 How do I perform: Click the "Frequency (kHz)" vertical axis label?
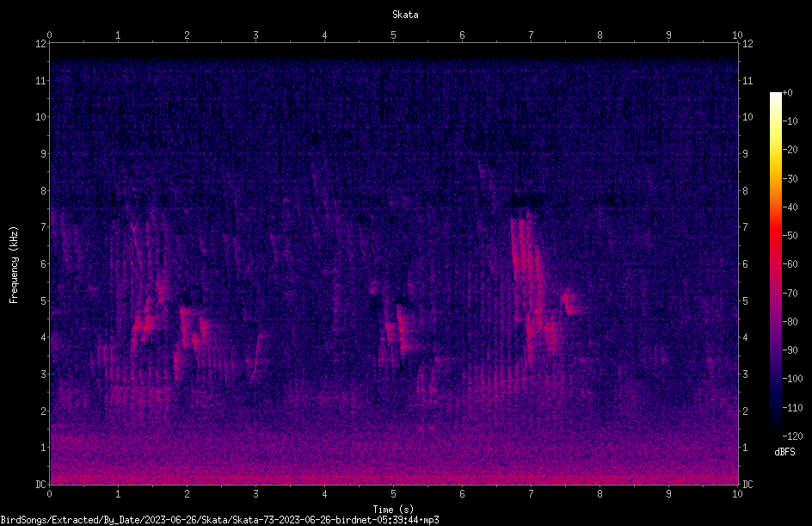pyautogui.click(x=14, y=265)
